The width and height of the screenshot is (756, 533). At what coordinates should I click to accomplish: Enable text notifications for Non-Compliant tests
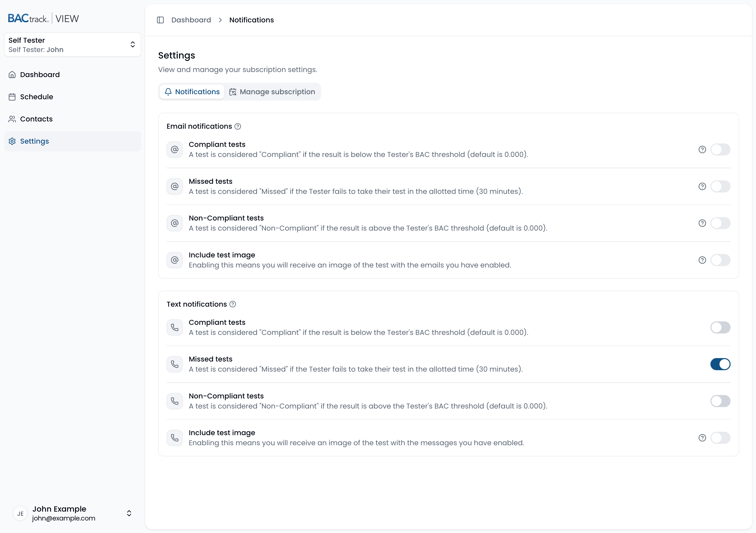(x=720, y=401)
